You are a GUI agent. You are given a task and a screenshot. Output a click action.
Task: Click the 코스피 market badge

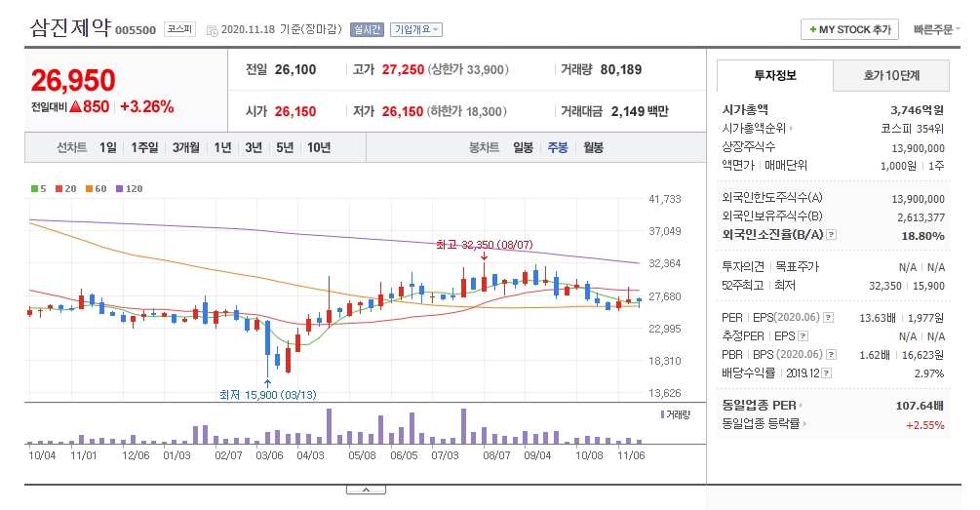[x=180, y=29]
